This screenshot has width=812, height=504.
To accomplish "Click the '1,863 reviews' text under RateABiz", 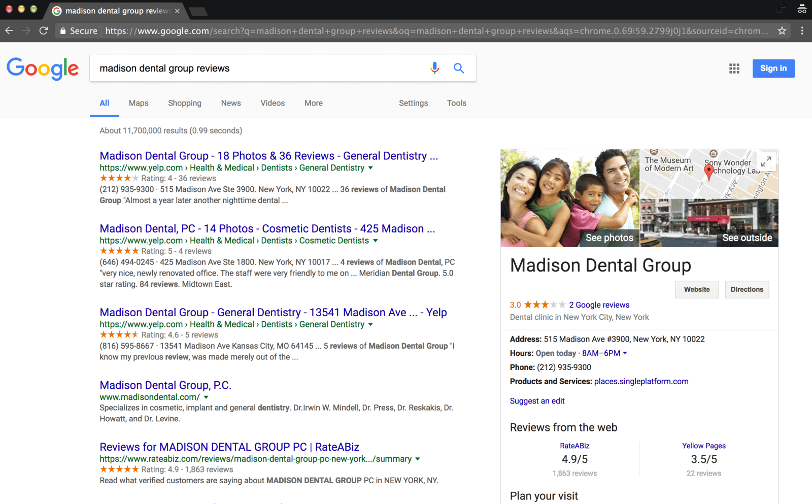I will click(x=574, y=473).
